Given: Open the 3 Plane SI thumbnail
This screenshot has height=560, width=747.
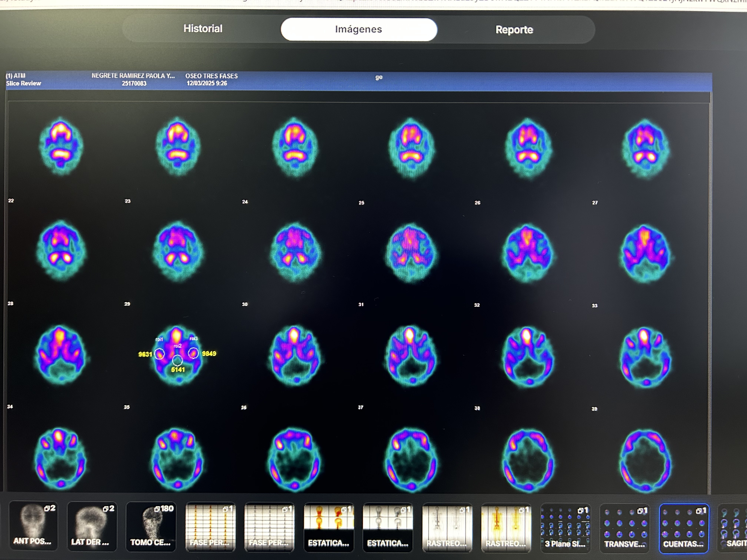Looking at the screenshot, I should (x=565, y=529).
